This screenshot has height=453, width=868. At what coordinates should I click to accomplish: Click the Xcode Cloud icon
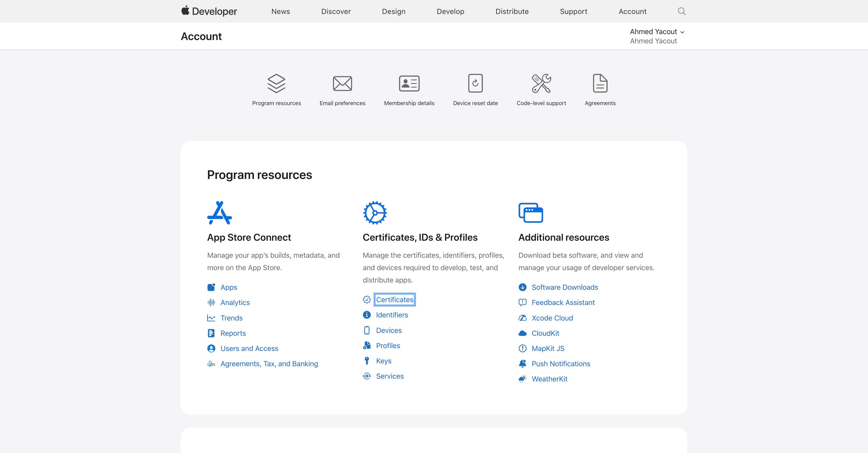(522, 318)
